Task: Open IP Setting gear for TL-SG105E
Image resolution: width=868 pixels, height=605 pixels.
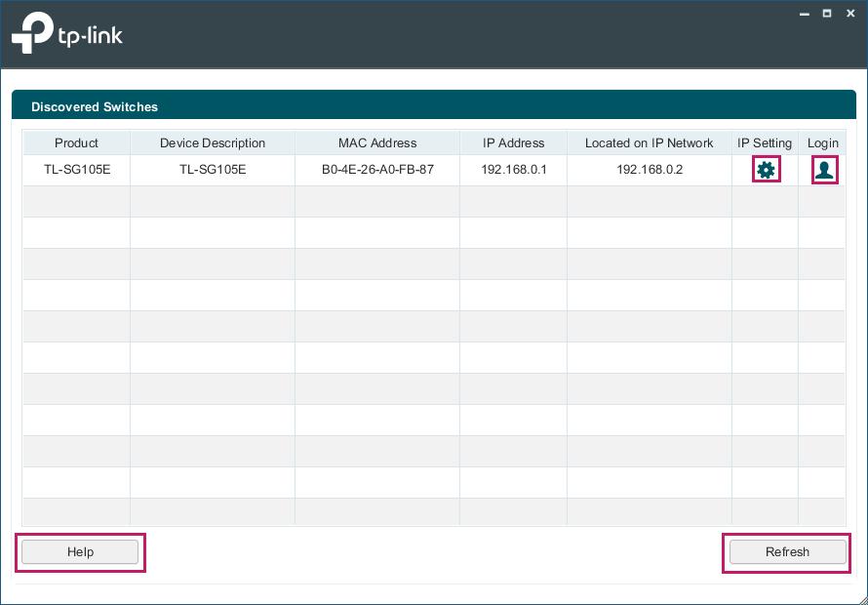Action: click(767, 170)
